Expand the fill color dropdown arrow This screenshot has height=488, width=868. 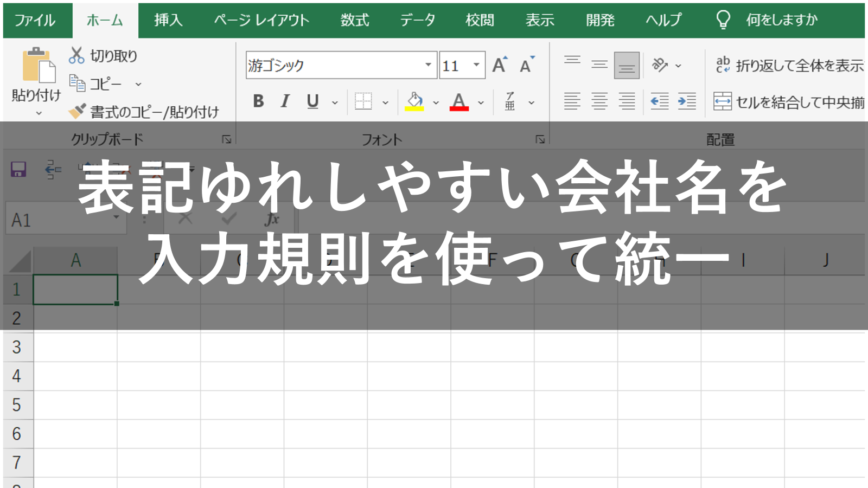[x=436, y=102]
